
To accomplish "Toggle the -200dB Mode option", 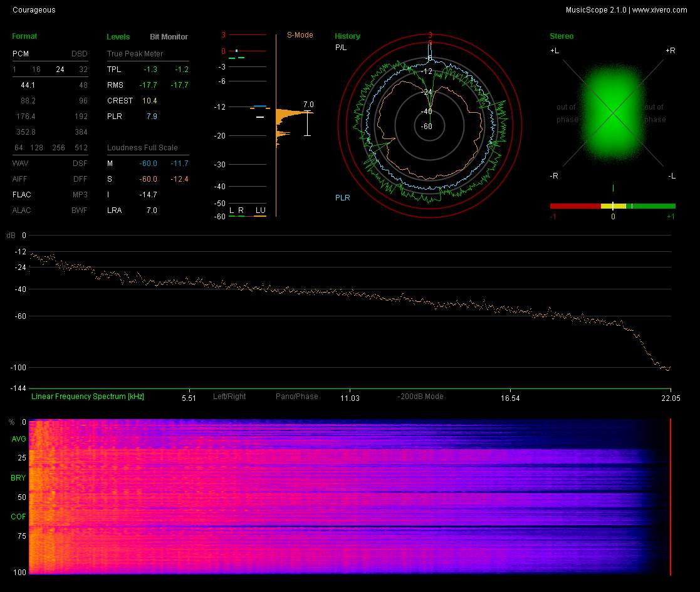I will pos(420,397).
